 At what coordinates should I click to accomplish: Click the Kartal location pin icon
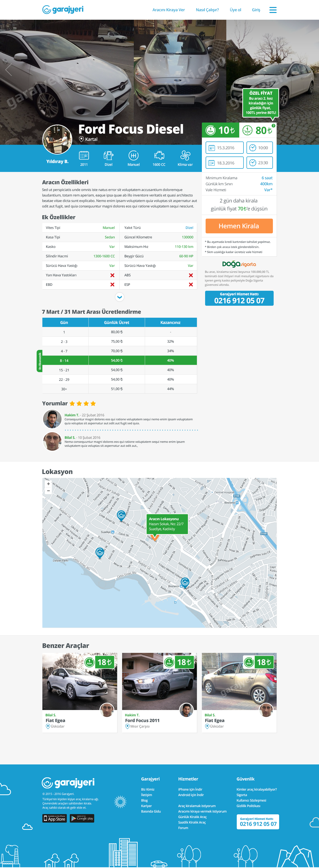[x=81, y=139]
